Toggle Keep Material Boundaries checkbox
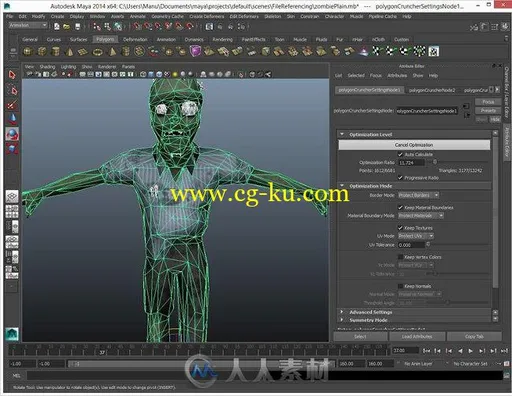This screenshot has height=396, width=512. pos(400,207)
